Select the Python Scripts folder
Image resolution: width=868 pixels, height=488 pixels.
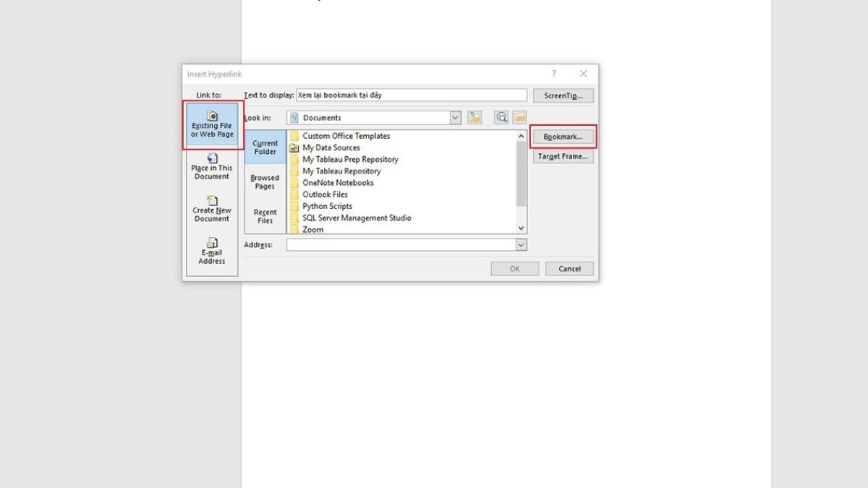tap(327, 206)
